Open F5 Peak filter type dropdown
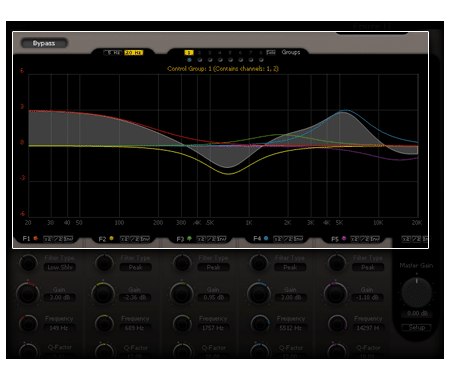450x380 pixels. 368,267
